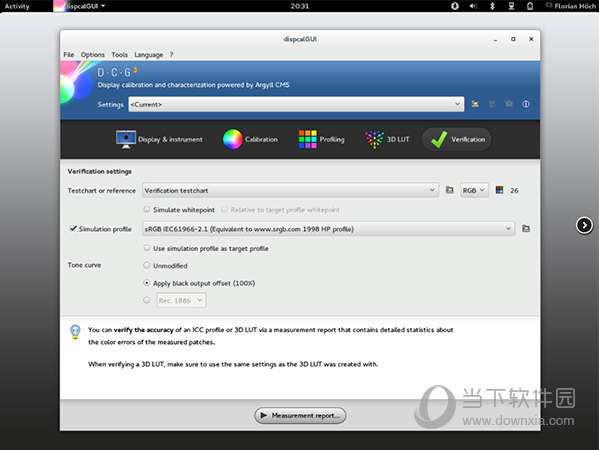Click the network icon in top bar
This screenshot has height=450, width=599.
point(511,6)
